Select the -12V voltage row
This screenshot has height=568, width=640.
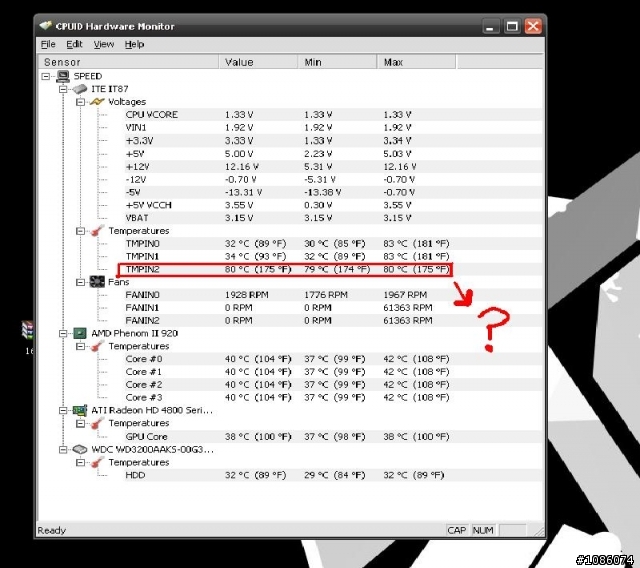(333, 179)
